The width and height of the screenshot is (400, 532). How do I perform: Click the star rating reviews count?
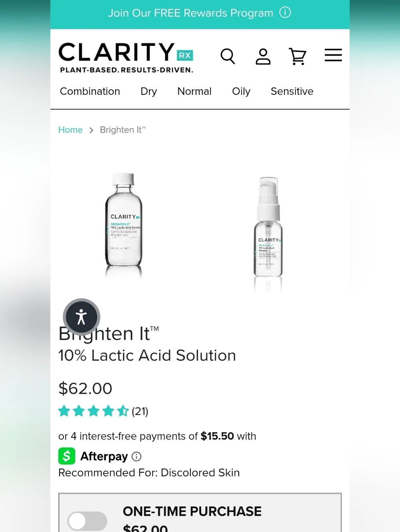click(140, 411)
